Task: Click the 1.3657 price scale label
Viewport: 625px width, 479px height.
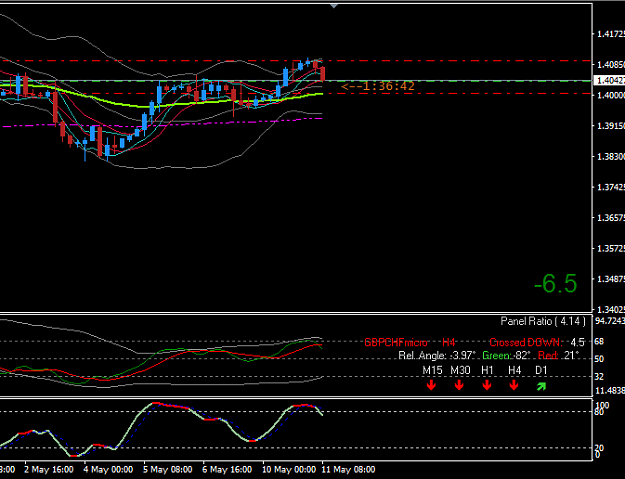Action: coord(610,218)
